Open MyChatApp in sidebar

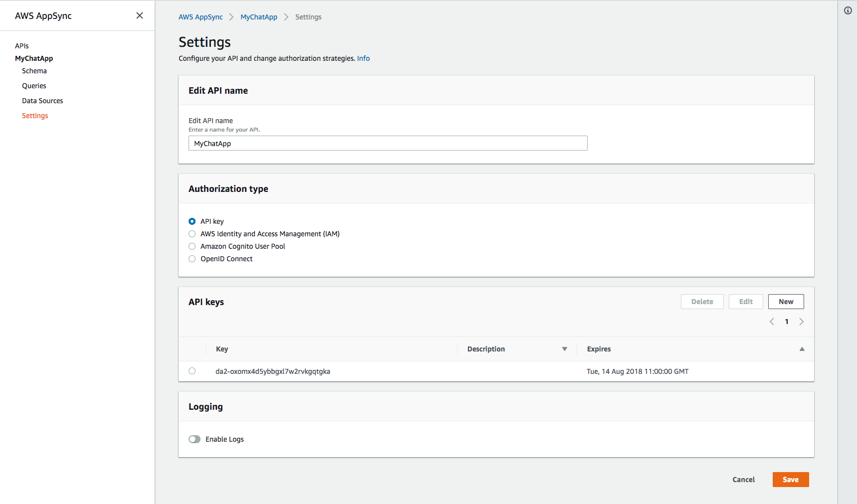[34, 58]
